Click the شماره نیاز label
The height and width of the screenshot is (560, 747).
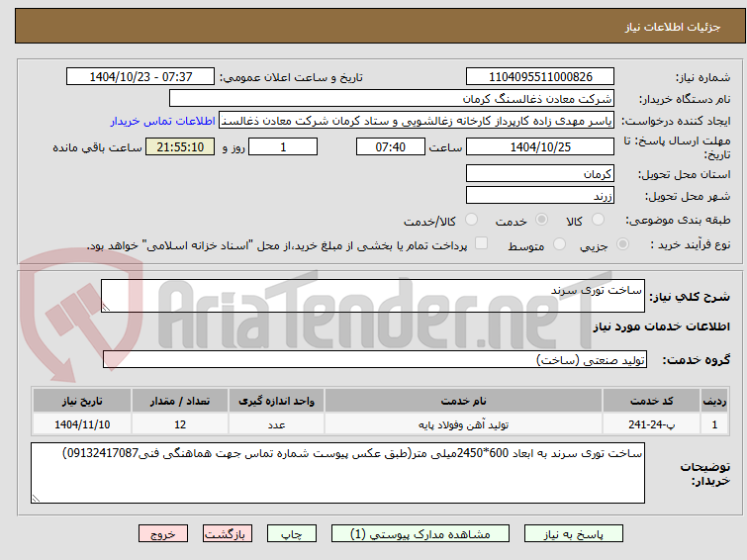[702, 77]
